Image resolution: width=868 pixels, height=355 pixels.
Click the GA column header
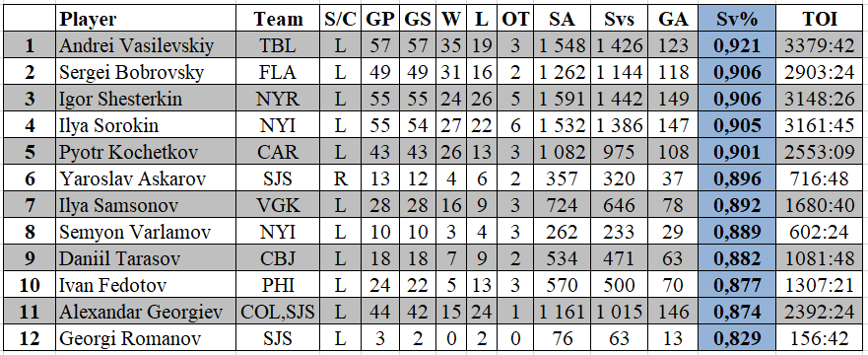click(673, 19)
